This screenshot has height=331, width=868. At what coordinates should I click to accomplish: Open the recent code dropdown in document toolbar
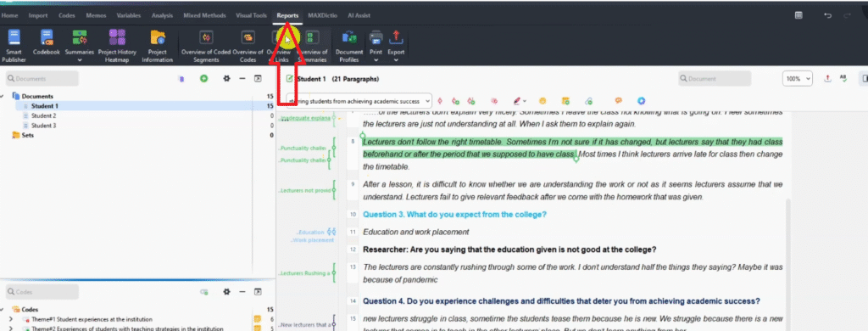pyautogui.click(x=427, y=101)
